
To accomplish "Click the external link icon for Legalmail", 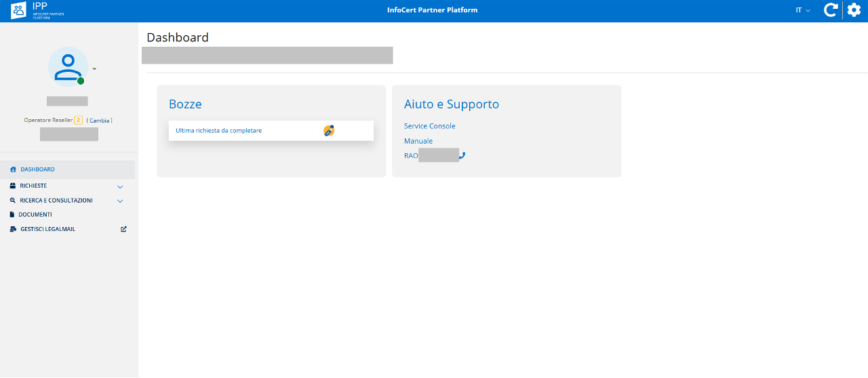I will click(123, 229).
